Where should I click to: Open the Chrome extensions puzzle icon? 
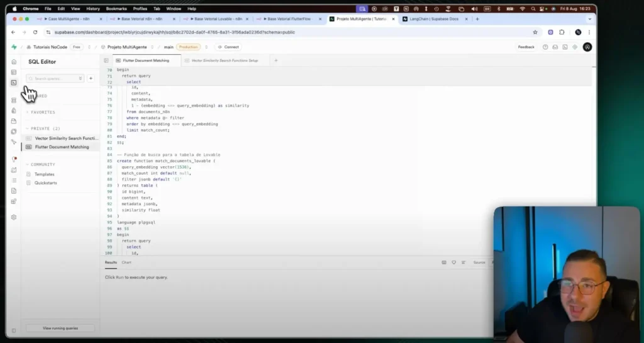pos(562,32)
